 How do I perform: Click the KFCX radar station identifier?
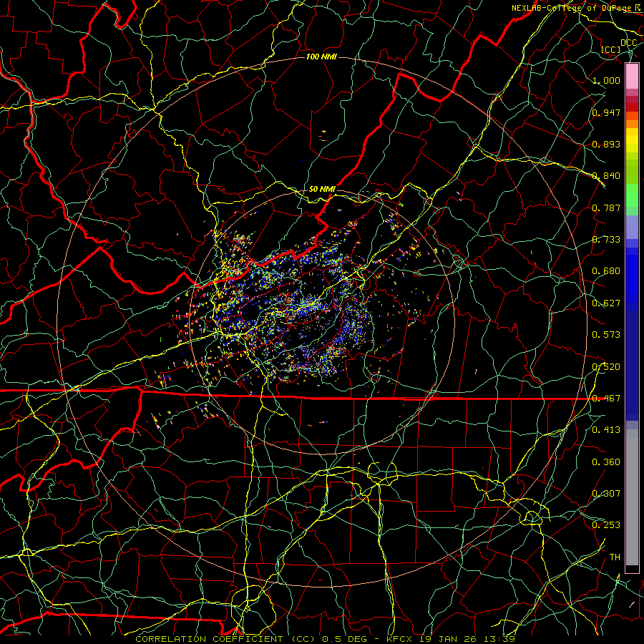click(399, 639)
